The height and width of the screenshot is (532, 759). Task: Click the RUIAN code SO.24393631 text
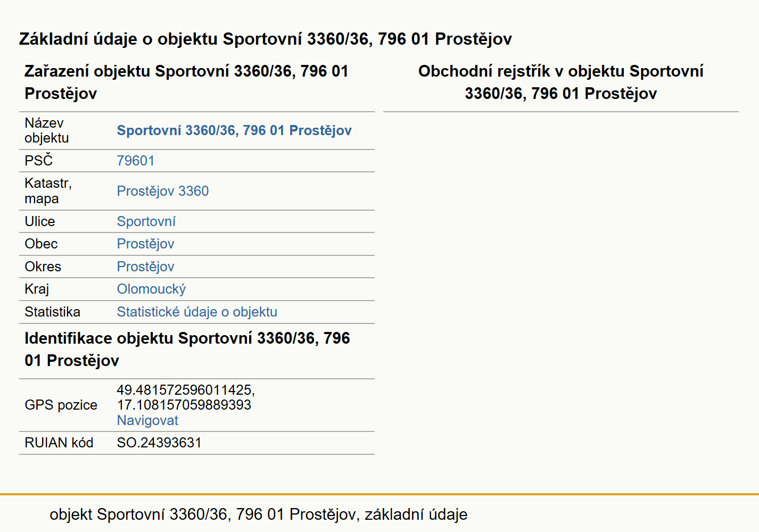pos(159,443)
